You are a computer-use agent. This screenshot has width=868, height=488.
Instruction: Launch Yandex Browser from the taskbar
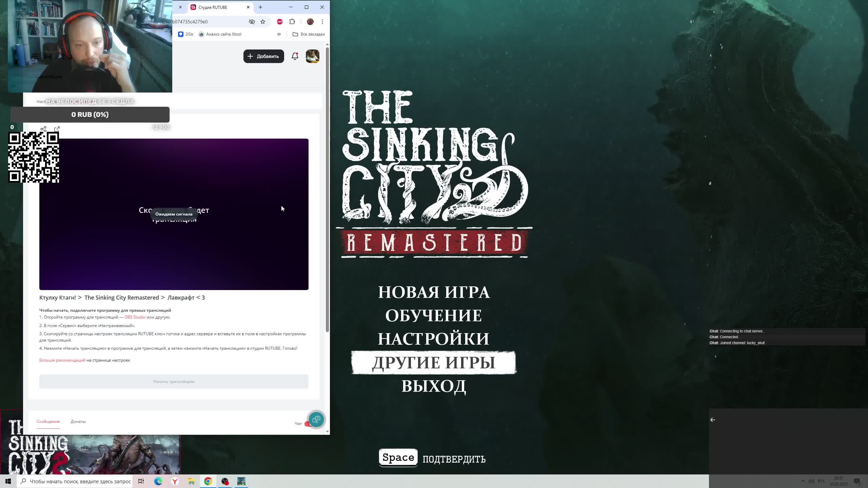pyautogui.click(x=175, y=481)
